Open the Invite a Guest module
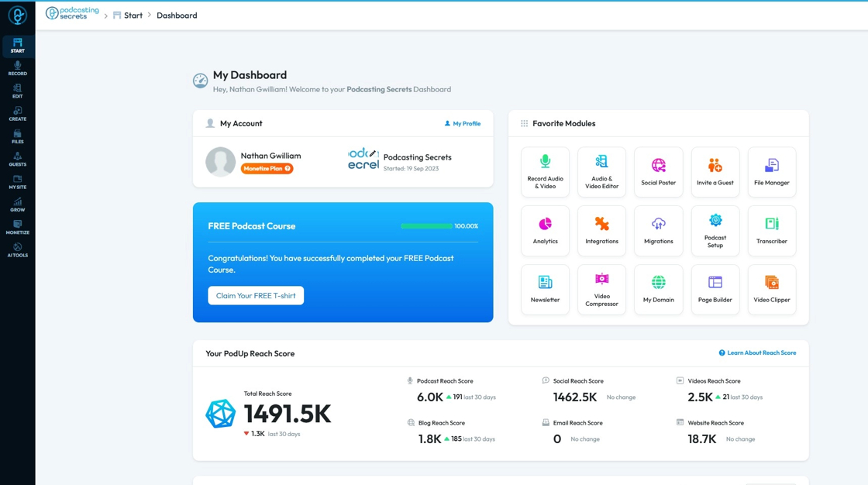Image resolution: width=868 pixels, height=485 pixels. pyautogui.click(x=715, y=172)
